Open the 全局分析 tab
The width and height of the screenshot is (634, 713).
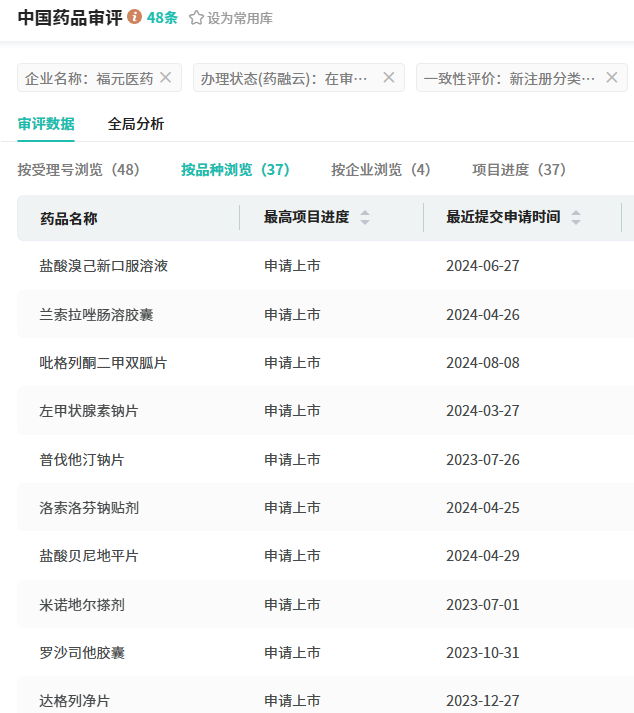[136, 124]
